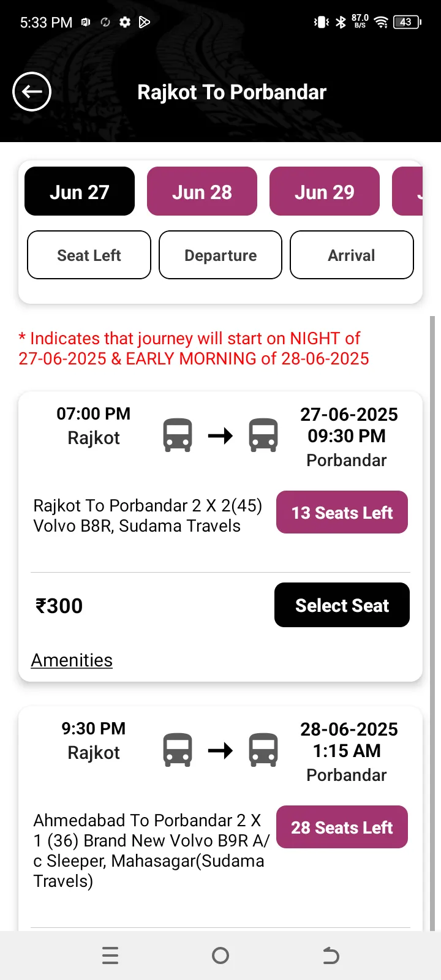Tap the back arrow icon
This screenshot has height=980, width=441.
tap(32, 92)
